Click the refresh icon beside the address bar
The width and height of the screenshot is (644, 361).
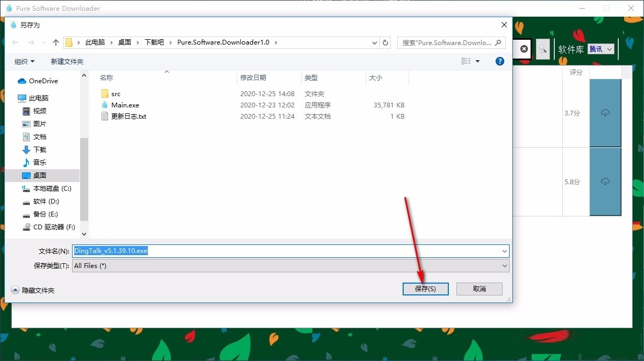[x=386, y=42]
